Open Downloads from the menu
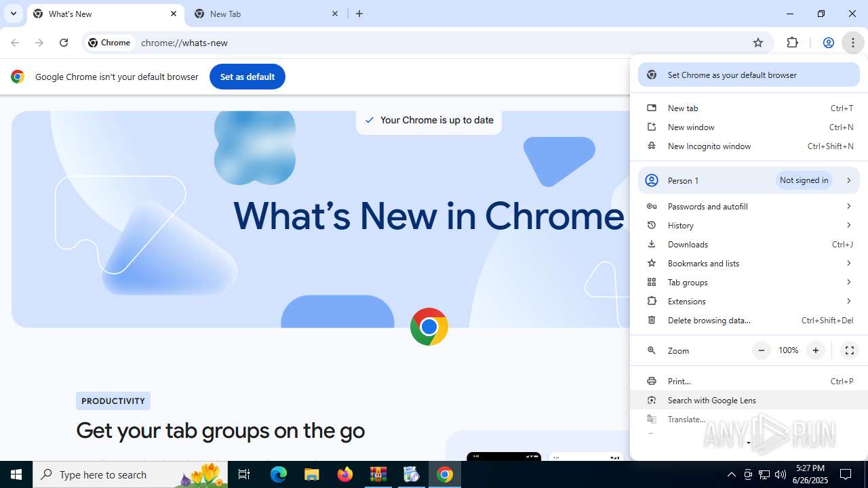Screen dimensions: 868x488 click(x=749, y=245)
